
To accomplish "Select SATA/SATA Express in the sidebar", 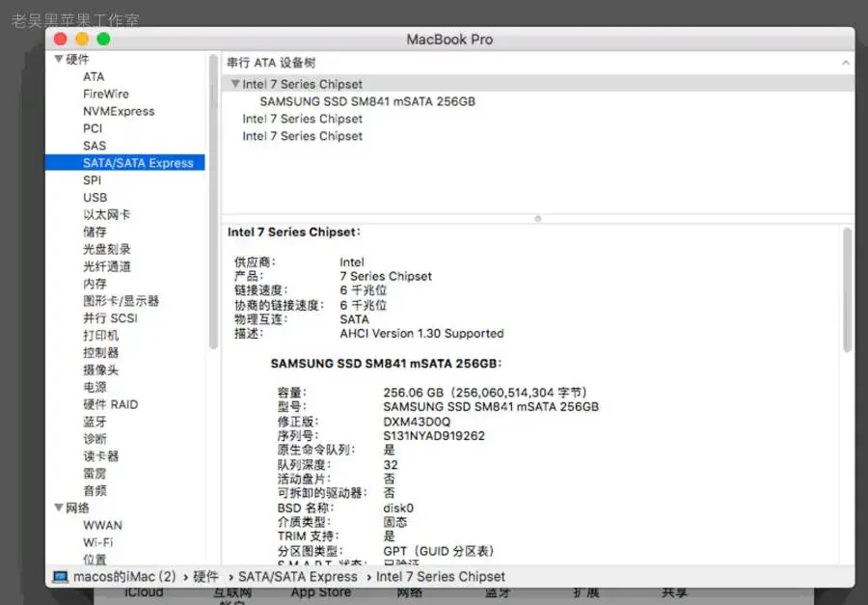I will tap(125, 162).
